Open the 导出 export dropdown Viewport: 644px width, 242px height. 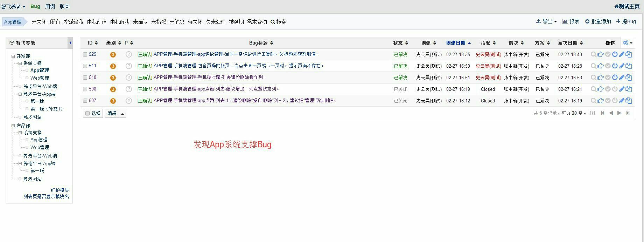click(546, 21)
